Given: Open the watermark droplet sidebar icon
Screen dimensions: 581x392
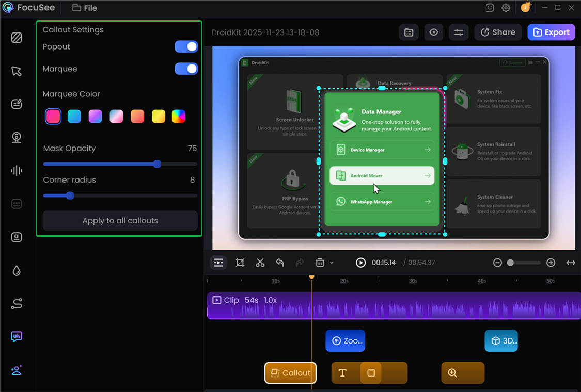Looking at the screenshot, I should point(17,271).
